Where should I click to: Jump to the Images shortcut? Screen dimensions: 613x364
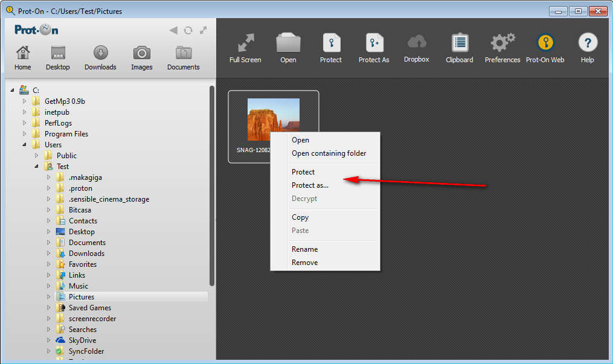click(141, 54)
